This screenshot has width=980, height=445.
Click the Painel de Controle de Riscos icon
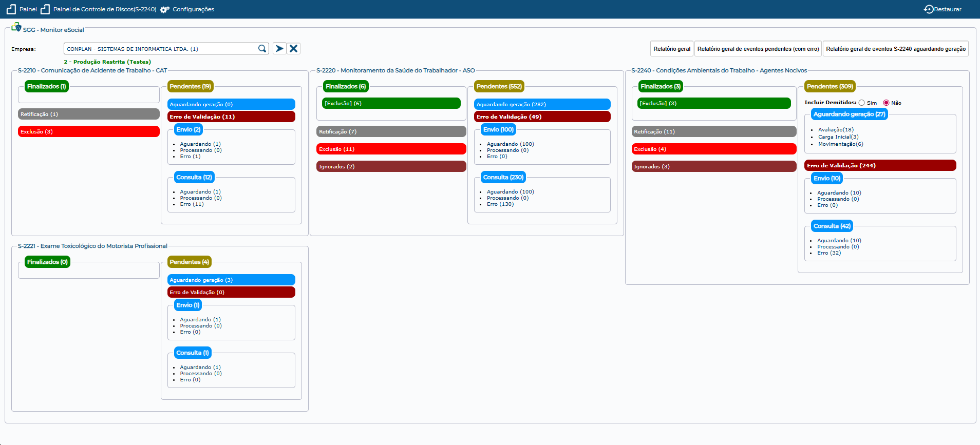(x=45, y=9)
